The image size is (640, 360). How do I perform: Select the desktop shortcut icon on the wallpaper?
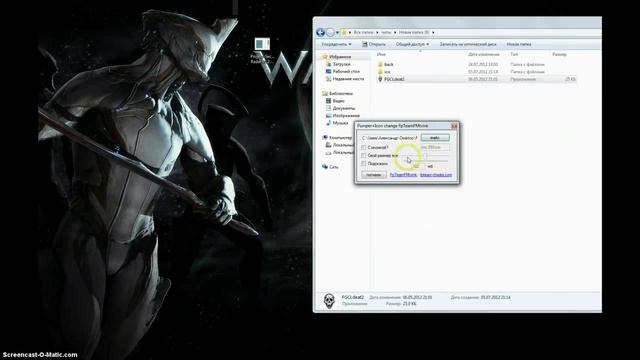click(262, 51)
